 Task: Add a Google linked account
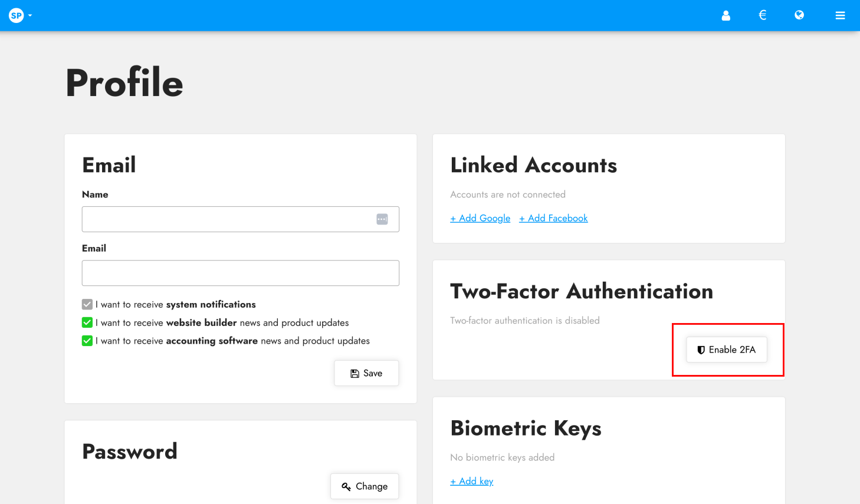coord(480,218)
